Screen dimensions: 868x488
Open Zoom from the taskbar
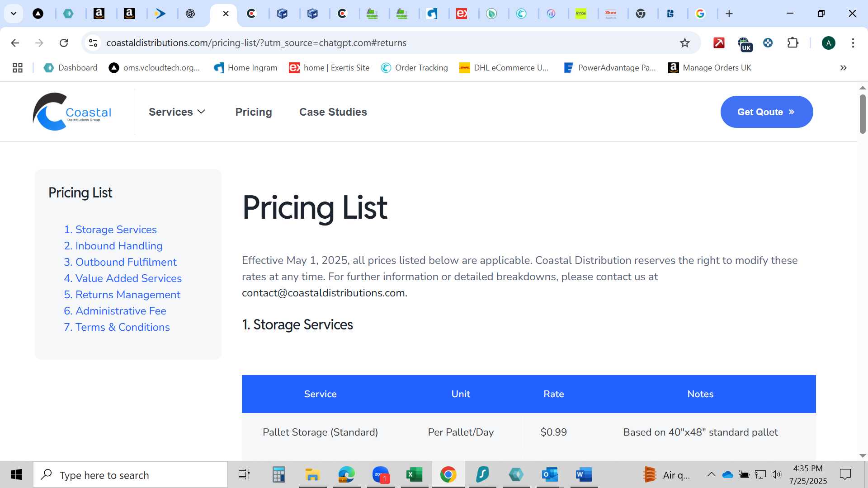[x=381, y=475]
